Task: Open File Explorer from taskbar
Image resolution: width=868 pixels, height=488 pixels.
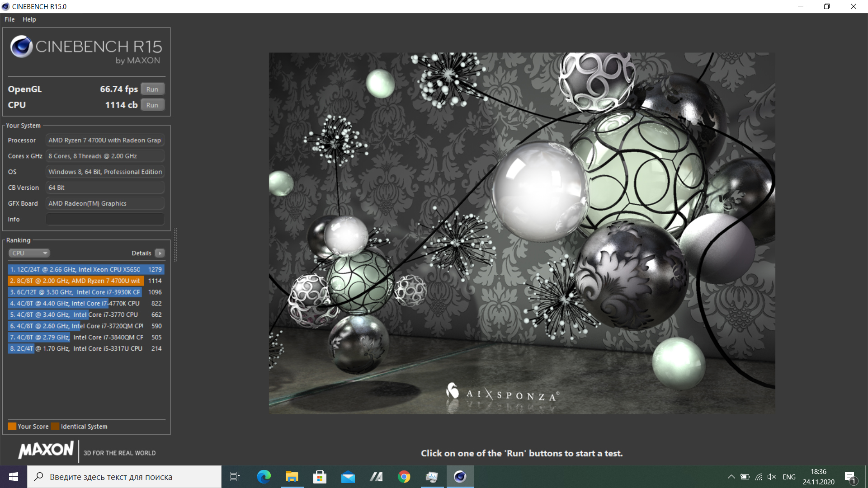Action: point(292,477)
